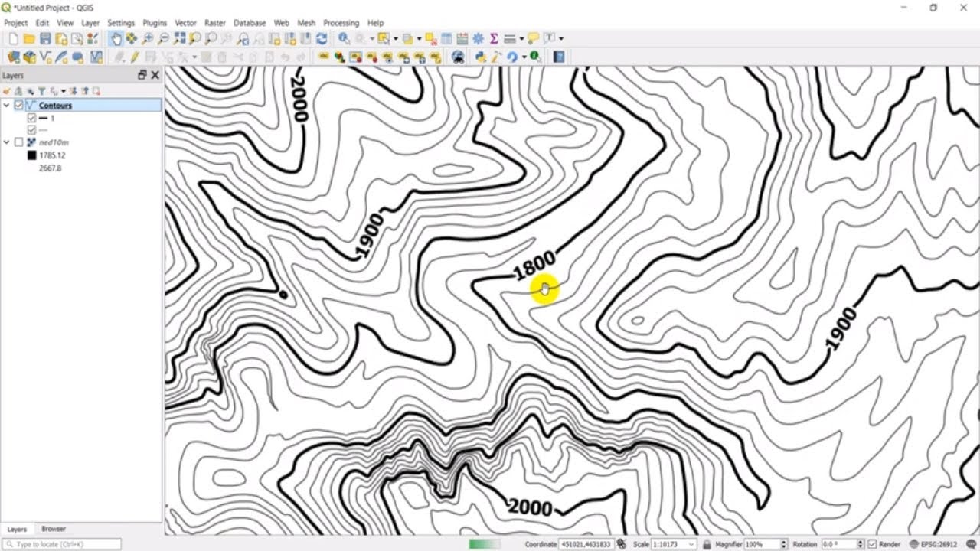Open the Select Features dropdown arrow
The width and height of the screenshot is (980, 551).
[x=396, y=38]
